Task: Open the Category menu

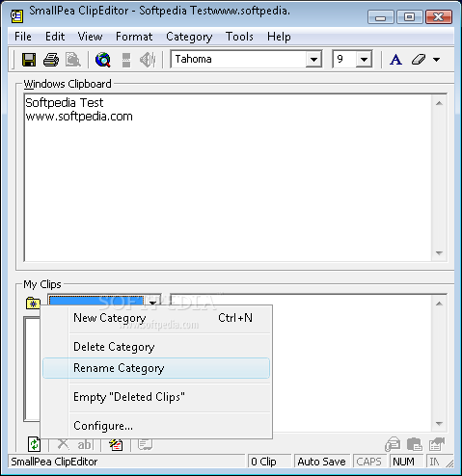Action: [x=189, y=37]
